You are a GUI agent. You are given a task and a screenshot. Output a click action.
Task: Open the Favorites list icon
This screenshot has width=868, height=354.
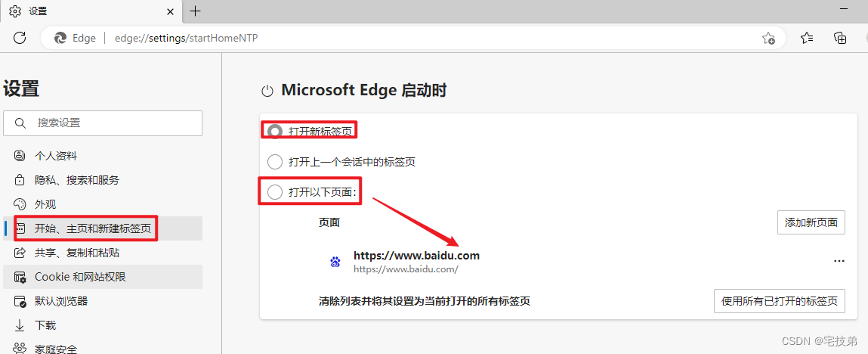pos(807,39)
